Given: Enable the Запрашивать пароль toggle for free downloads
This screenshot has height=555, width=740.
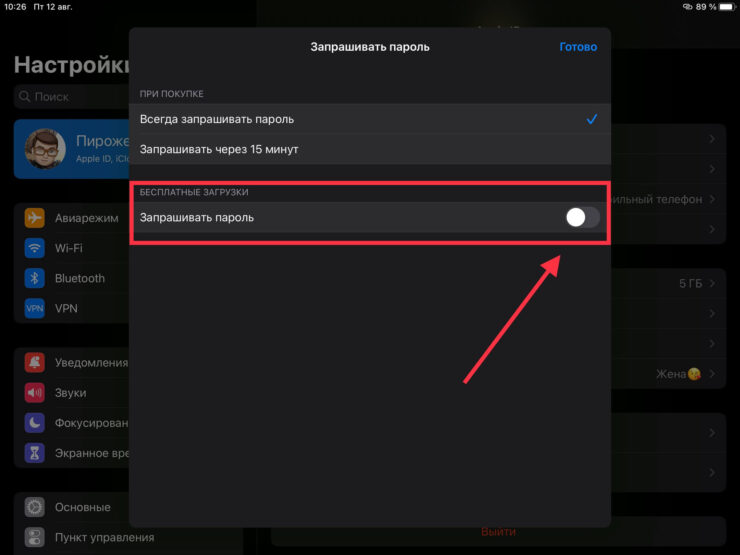Looking at the screenshot, I should pyautogui.click(x=582, y=217).
